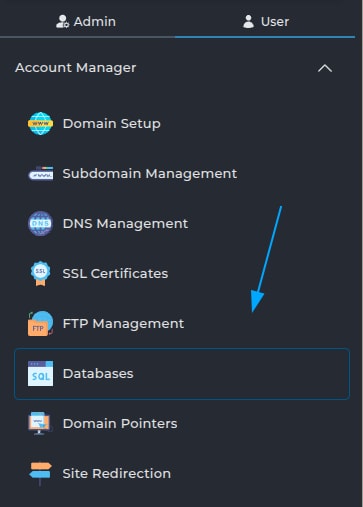Image resolution: width=363 pixels, height=507 pixels.
Task: Collapse the Account Manager section chevron
Action: 325,68
